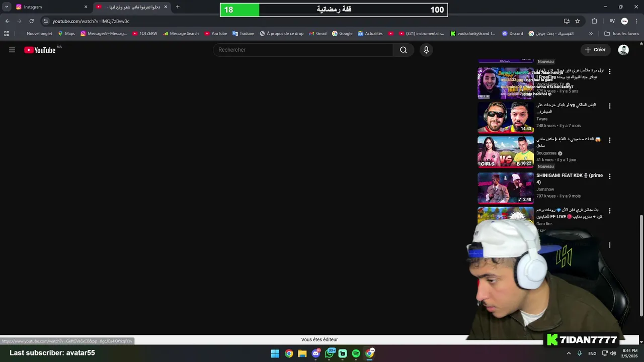Click the address bar URL
This screenshot has height=362, width=644.
[91, 21]
